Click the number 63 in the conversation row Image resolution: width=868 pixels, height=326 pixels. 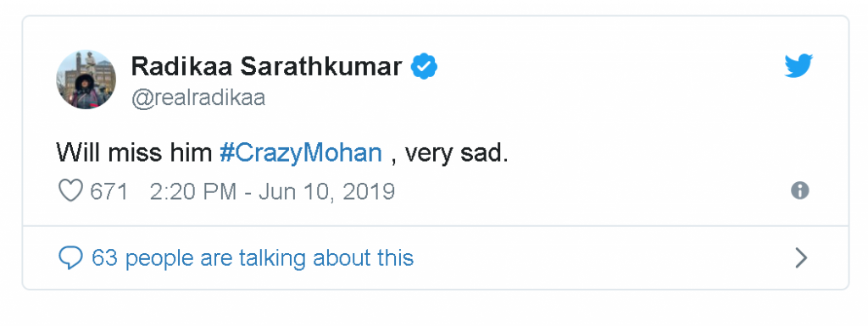[x=104, y=258]
